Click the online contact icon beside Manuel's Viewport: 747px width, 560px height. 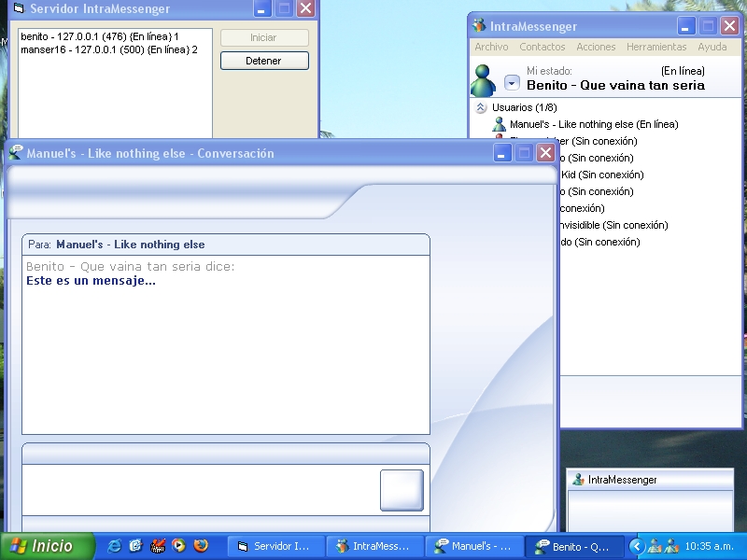tap(500, 124)
